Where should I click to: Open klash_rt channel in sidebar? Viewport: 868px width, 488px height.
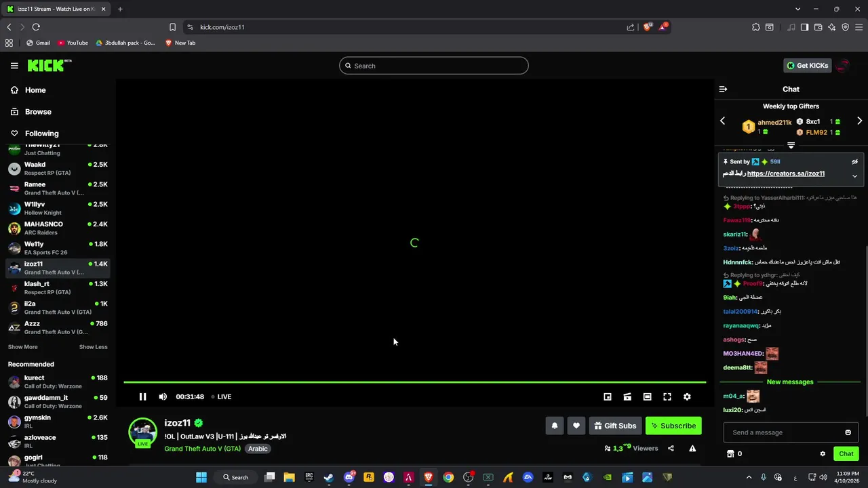(x=58, y=287)
